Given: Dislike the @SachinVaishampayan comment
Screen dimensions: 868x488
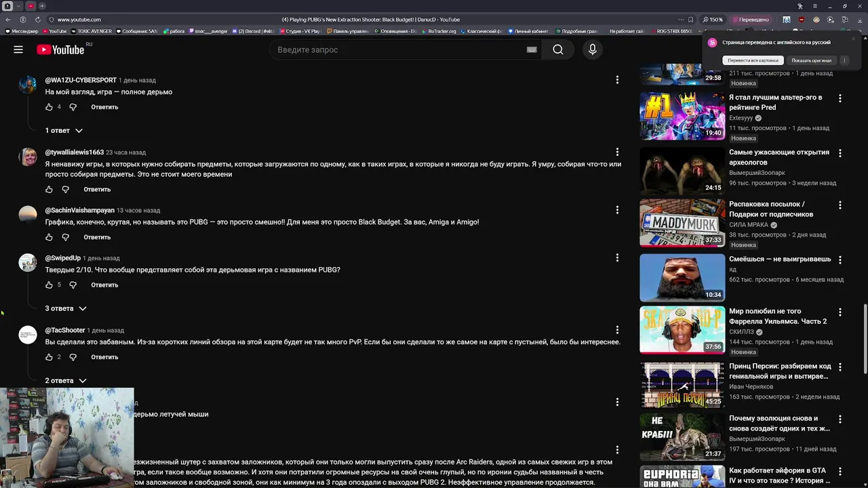Looking at the screenshot, I should (65, 237).
